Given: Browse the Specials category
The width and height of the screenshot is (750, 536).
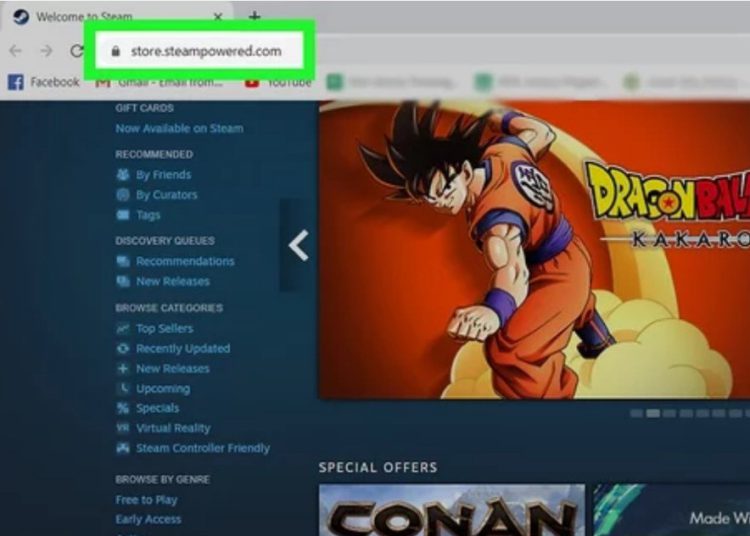Looking at the screenshot, I should (157, 408).
